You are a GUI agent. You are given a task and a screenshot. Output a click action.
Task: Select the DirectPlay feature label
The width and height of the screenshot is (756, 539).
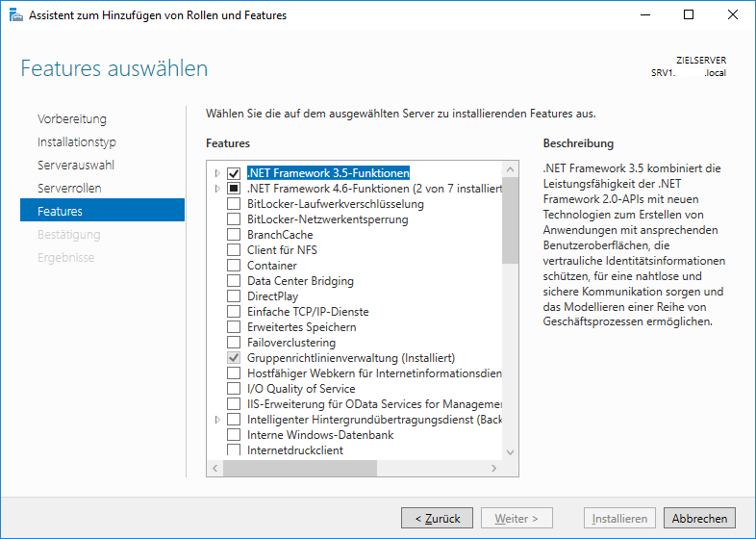pos(272,296)
